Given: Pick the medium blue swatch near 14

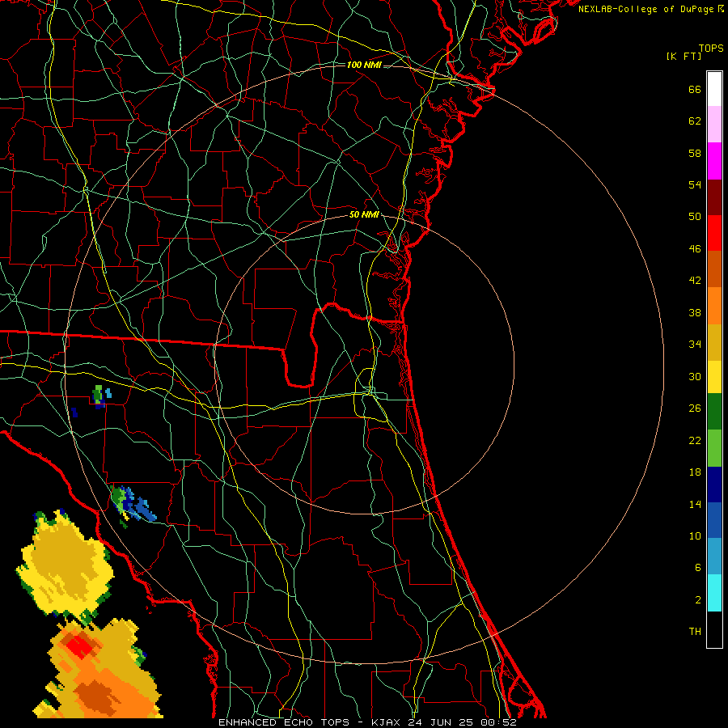Looking at the screenshot, I should pyautogui.click(x=714, y=520).
